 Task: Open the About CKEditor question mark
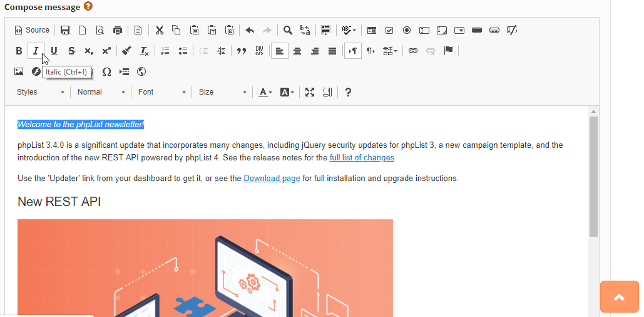348,92
